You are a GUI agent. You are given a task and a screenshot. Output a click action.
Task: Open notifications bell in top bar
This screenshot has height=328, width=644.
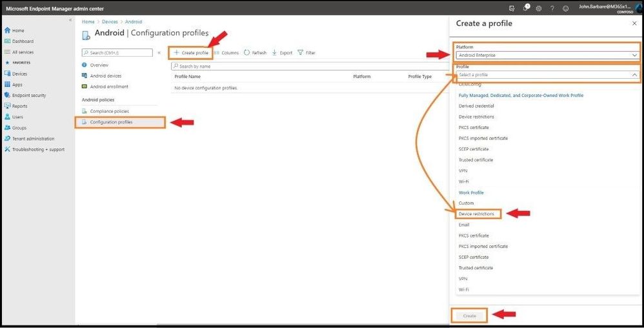coord(526,8)
